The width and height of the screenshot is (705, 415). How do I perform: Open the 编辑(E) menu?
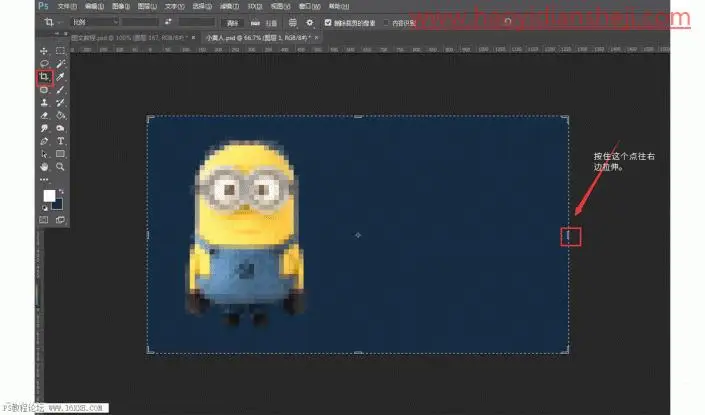point(94,6)
